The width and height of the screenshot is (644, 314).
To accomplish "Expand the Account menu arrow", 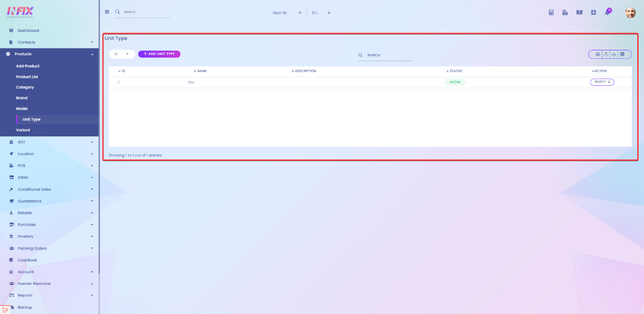I will pos(92,272).
